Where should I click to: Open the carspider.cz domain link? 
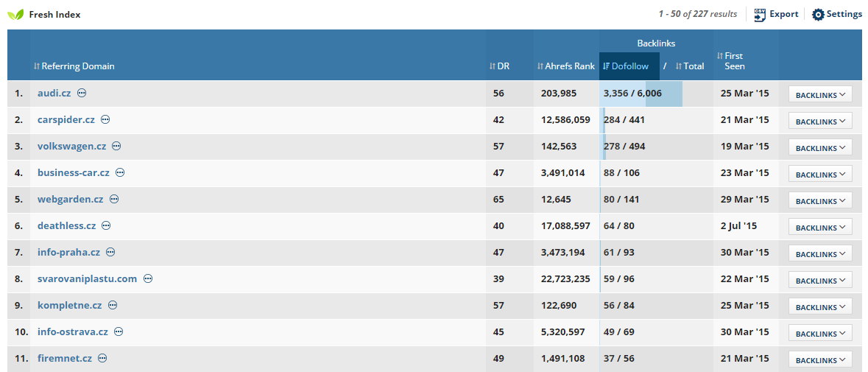(66, 119)
